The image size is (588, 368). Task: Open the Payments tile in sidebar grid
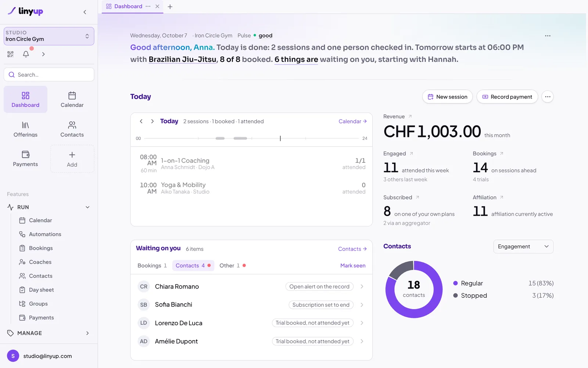coord(25,159)
